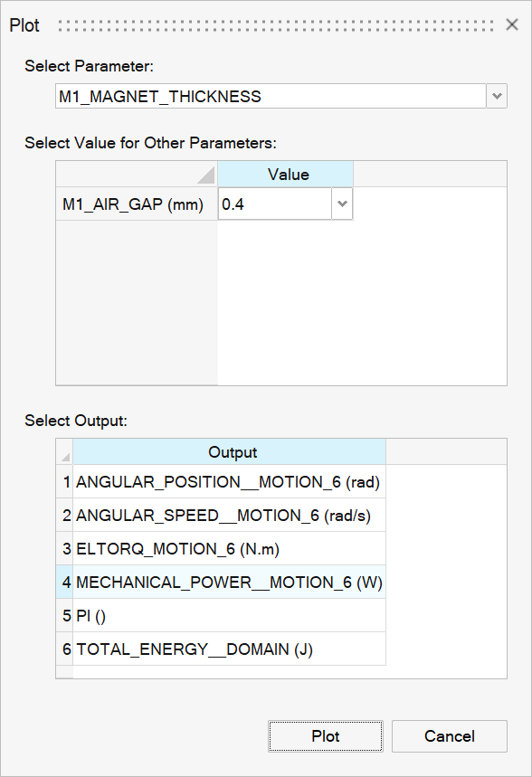Click the 0.4 value cell

pyautogui.click(x=275, y=204)
